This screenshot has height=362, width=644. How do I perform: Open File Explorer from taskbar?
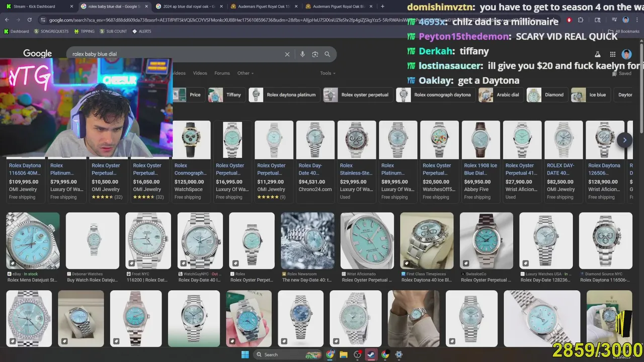coord(344,354)
